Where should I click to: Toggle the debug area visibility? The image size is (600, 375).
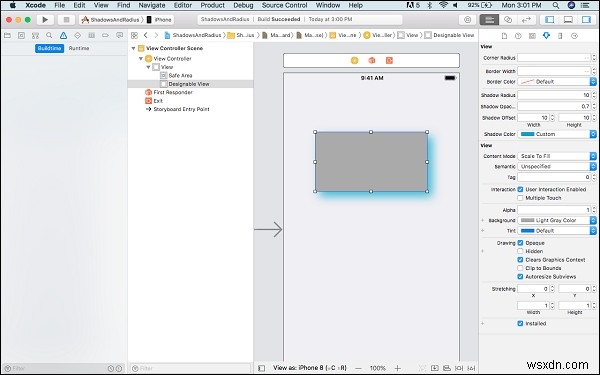pos(568,20)
